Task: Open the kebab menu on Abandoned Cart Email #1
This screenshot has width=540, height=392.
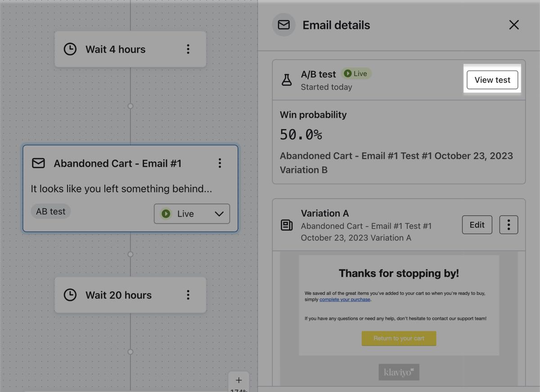Action: click(220, 163)
